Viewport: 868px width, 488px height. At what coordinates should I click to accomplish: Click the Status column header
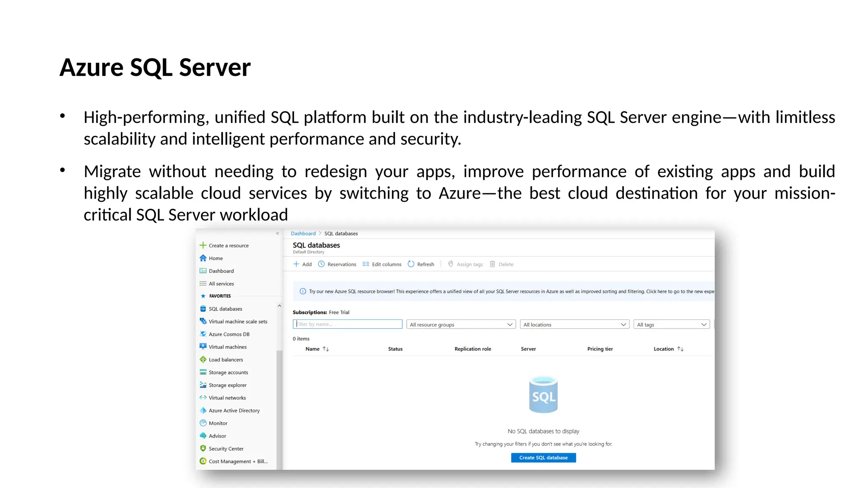click(x=395, y=349)
